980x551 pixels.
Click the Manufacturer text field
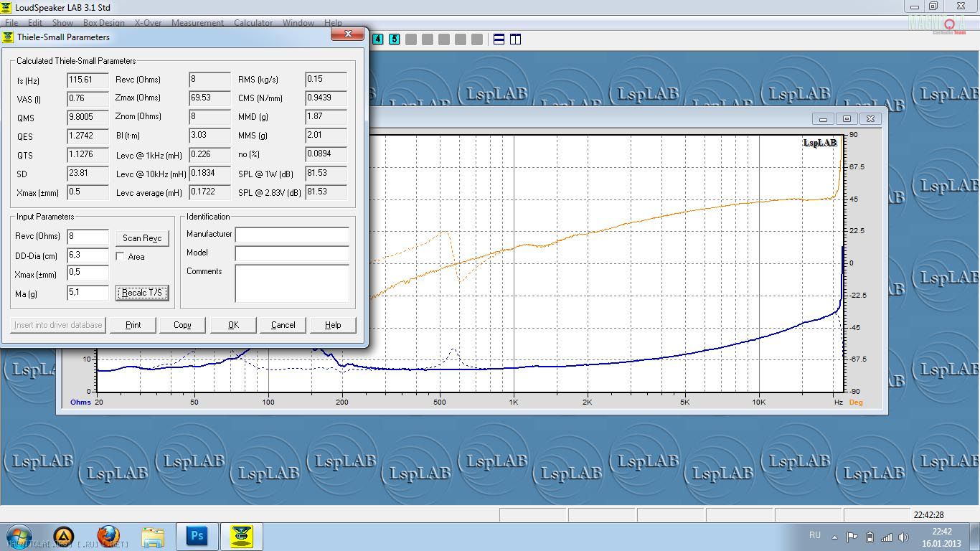point(292,235)
